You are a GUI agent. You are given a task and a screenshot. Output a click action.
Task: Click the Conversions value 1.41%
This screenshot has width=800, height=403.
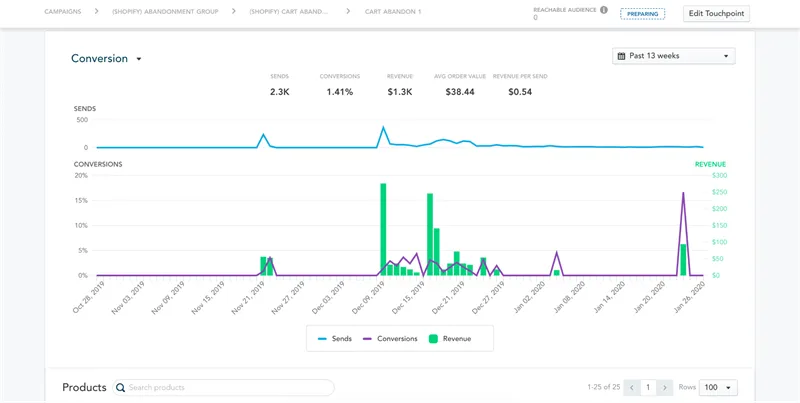340,92
